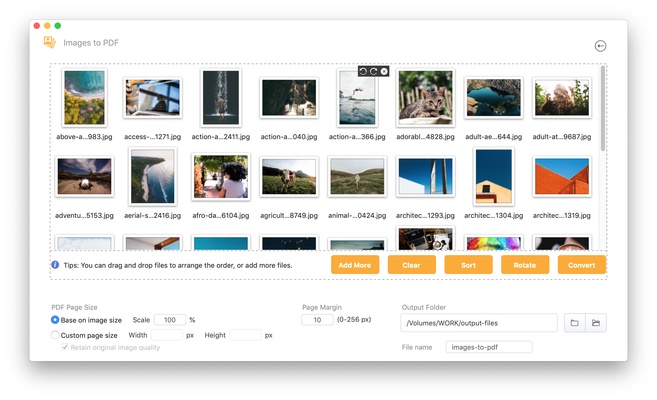The width and height of the screenshot is (657, 400).
Task: Select the adult-ae...644.jpg thumbnail
Action: 494,98
